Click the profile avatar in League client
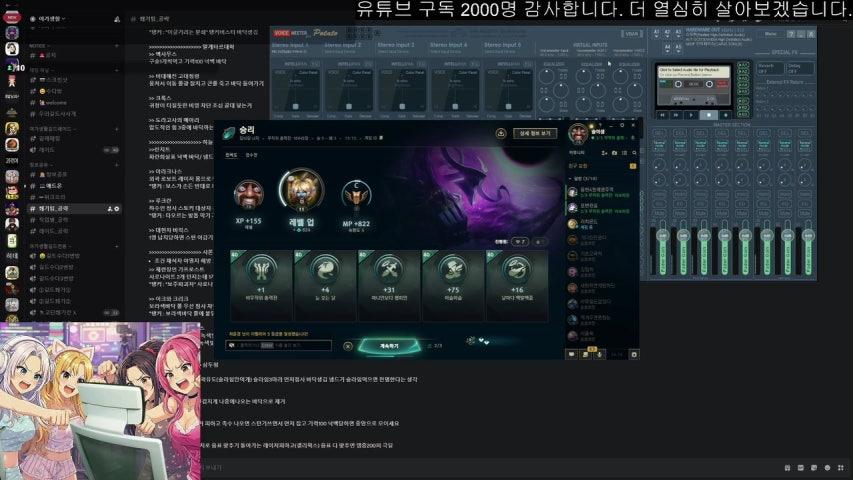 click(578, 133)
